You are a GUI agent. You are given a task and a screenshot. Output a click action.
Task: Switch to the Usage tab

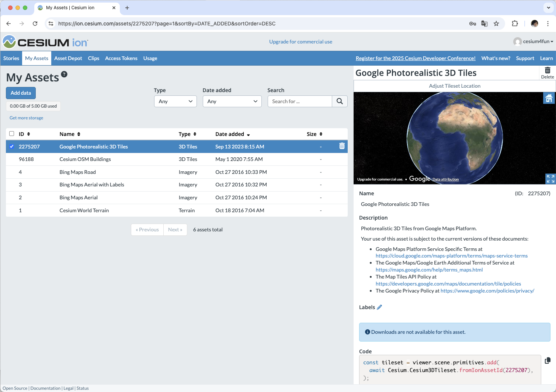pos(150,58)
